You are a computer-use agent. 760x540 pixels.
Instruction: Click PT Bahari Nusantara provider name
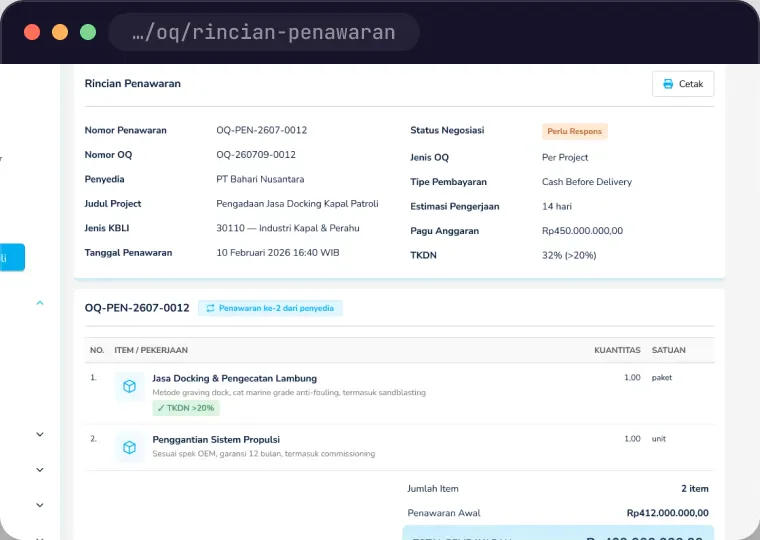coord(260,179)
